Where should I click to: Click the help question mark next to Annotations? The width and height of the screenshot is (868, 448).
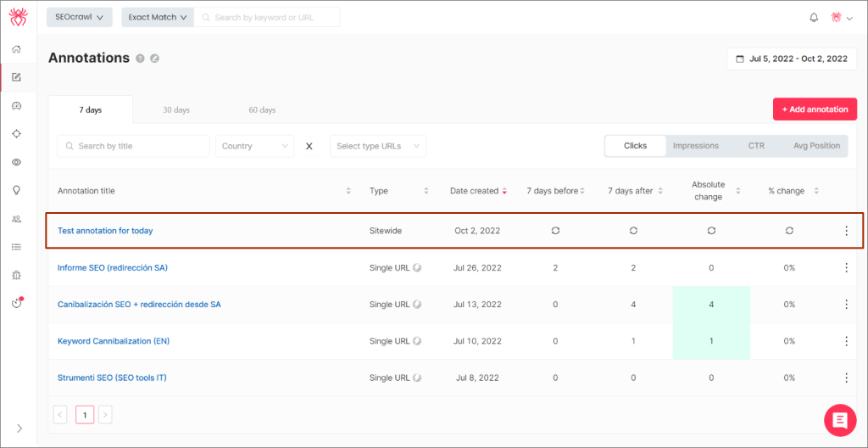coord(141,59)
